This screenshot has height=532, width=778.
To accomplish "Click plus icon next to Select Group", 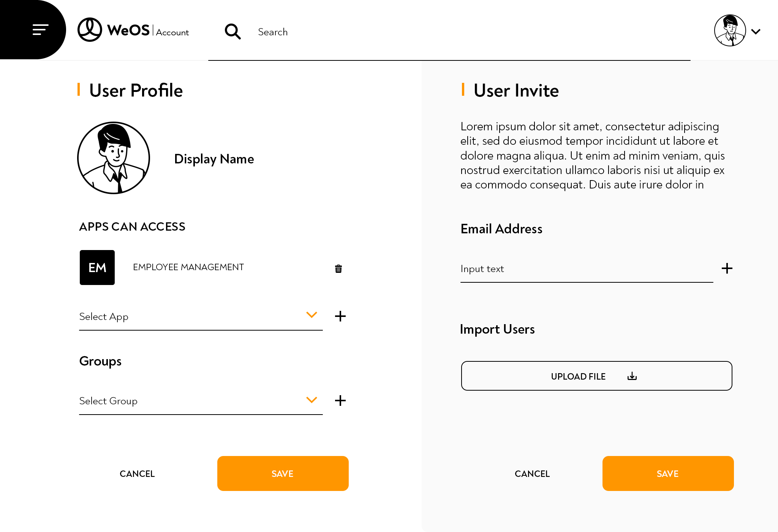I will click(x=340, y=401).
